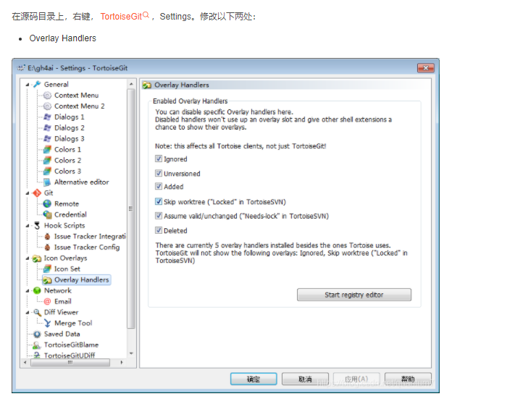Click the Remote globe icon
Image resolution: width=515 pixels, height=420 pixels.
pos(48,203)
